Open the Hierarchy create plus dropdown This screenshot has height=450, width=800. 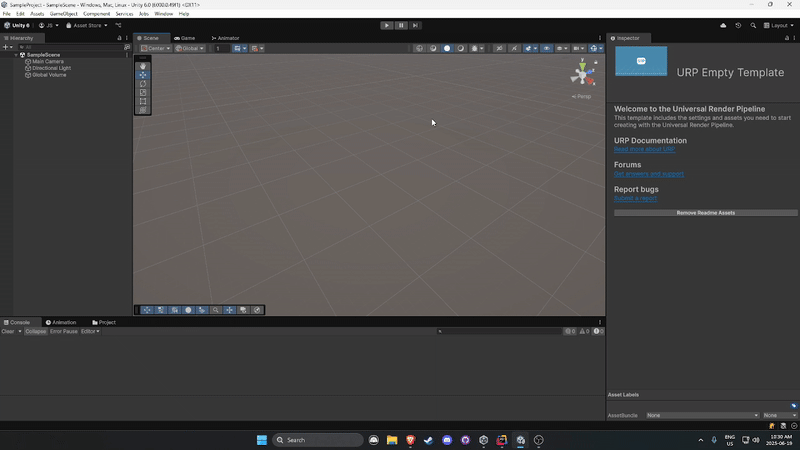pos(8,47)
